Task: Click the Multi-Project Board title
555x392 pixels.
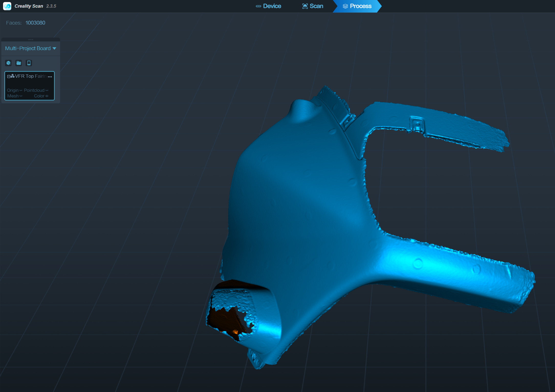Action: (28, 48)
